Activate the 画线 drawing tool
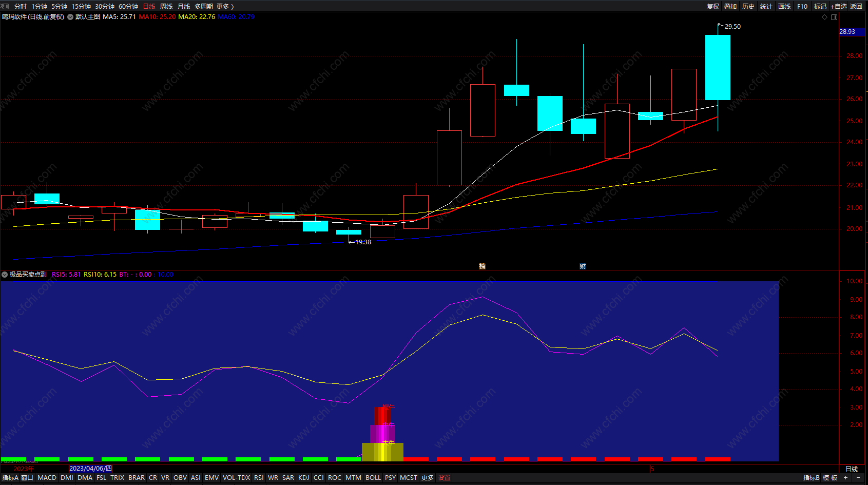The width and height of the screenshot is (868, 485). coord(784,6)
